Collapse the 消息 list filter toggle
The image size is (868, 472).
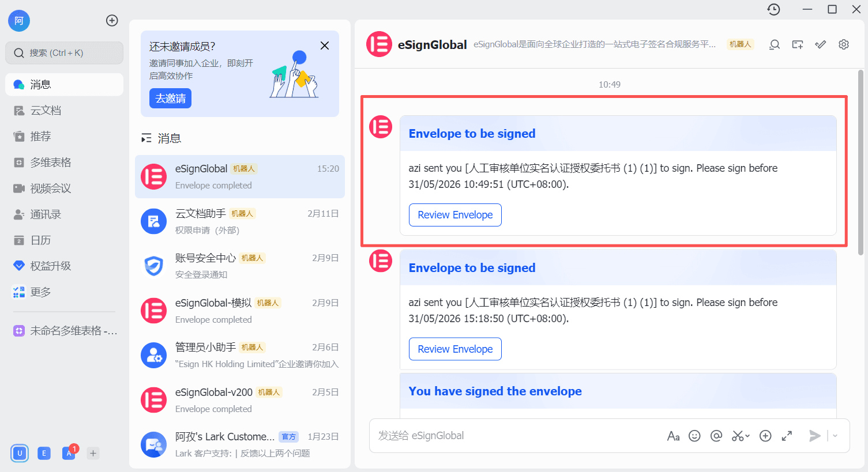pyautogui.click(x=146, y=138)
